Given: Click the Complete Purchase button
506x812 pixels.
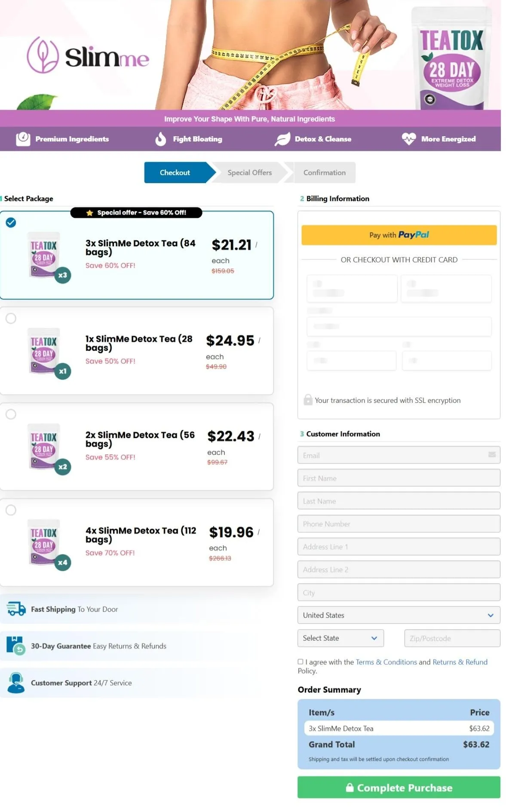Looking at the screenshot, I should point(398,787).
